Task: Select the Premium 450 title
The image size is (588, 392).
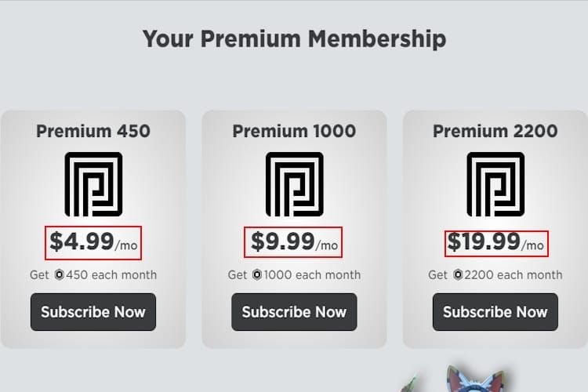Action: pos(93,131)
